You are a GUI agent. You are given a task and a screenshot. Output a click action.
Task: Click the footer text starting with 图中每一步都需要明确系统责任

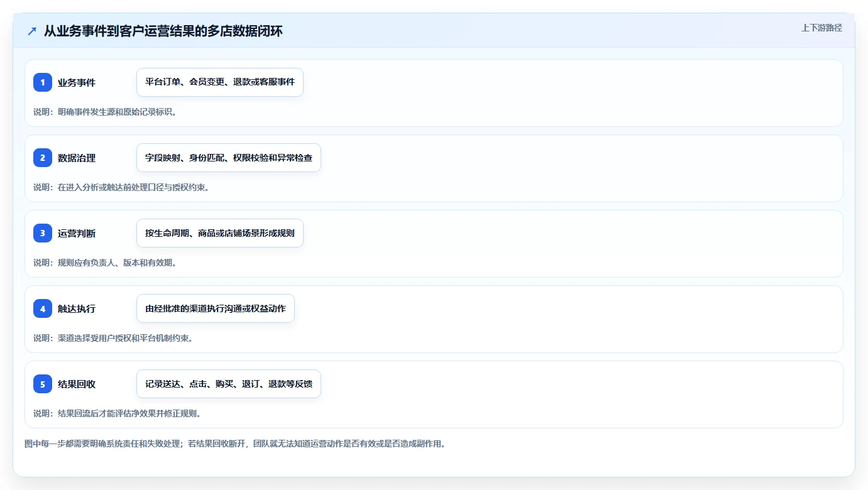pos(235,444)
